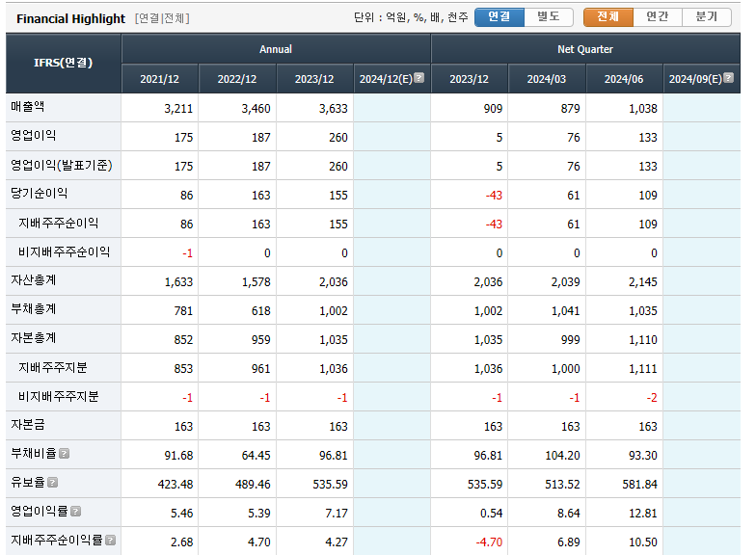Click the 비지배주주지분 row label
756x555 pixels.
[58, 397]
